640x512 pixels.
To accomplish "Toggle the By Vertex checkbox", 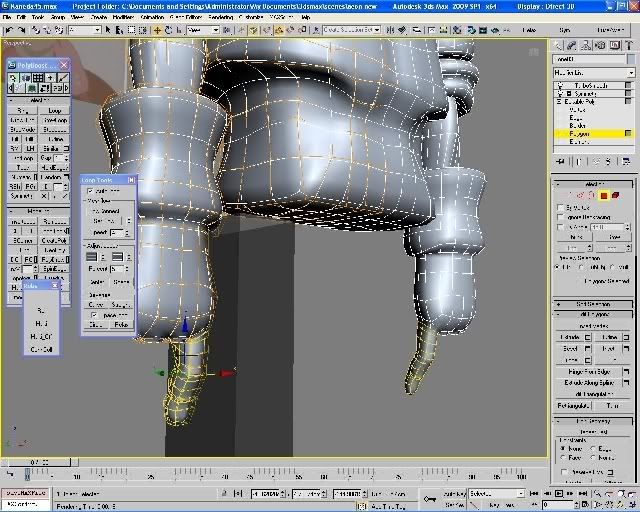I will pyautogui.click(x=560, y=207).
